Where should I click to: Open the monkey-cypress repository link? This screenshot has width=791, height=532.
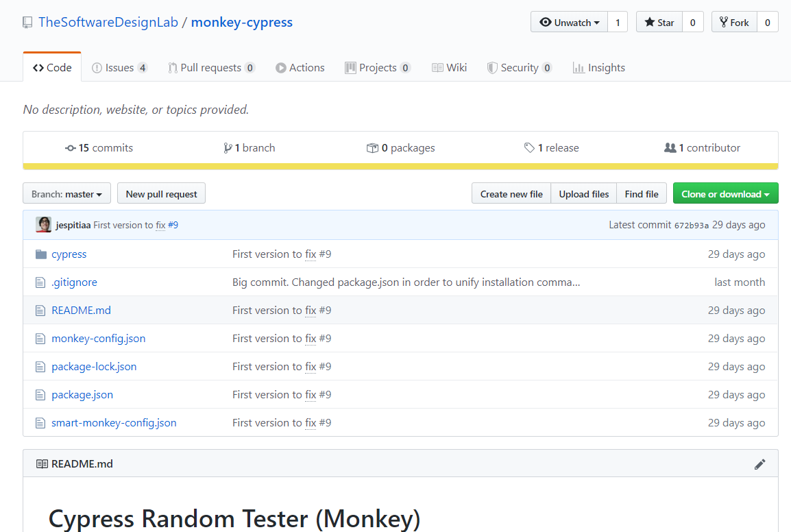coord(242,22)
